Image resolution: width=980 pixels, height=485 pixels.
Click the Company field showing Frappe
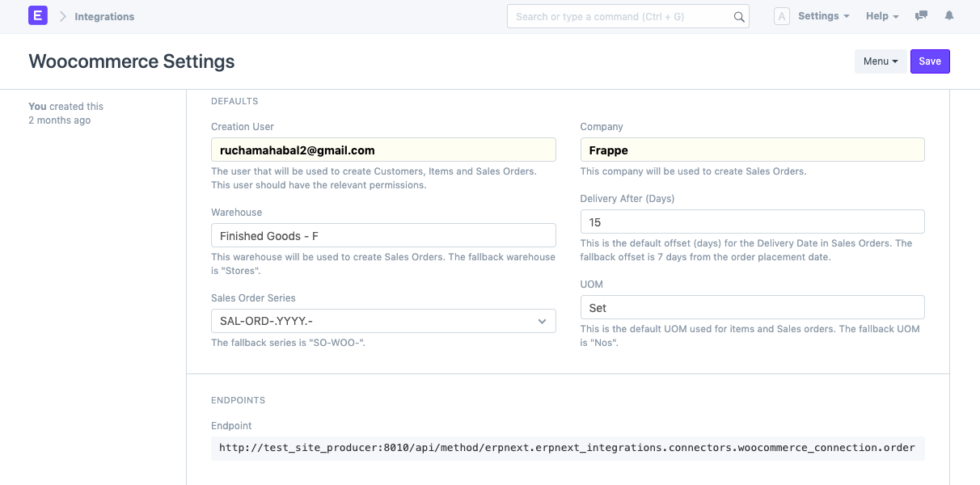pos(752,150)
